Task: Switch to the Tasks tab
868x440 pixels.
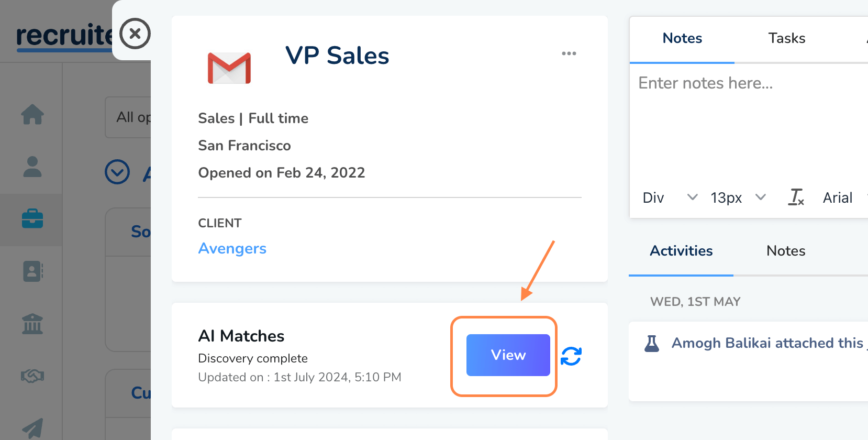Action: tap(786, 38)
